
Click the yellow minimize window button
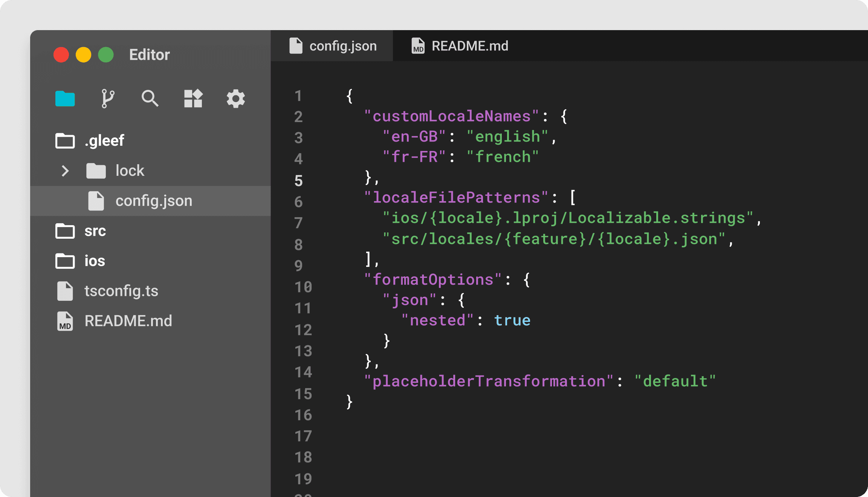coord(83,55)
